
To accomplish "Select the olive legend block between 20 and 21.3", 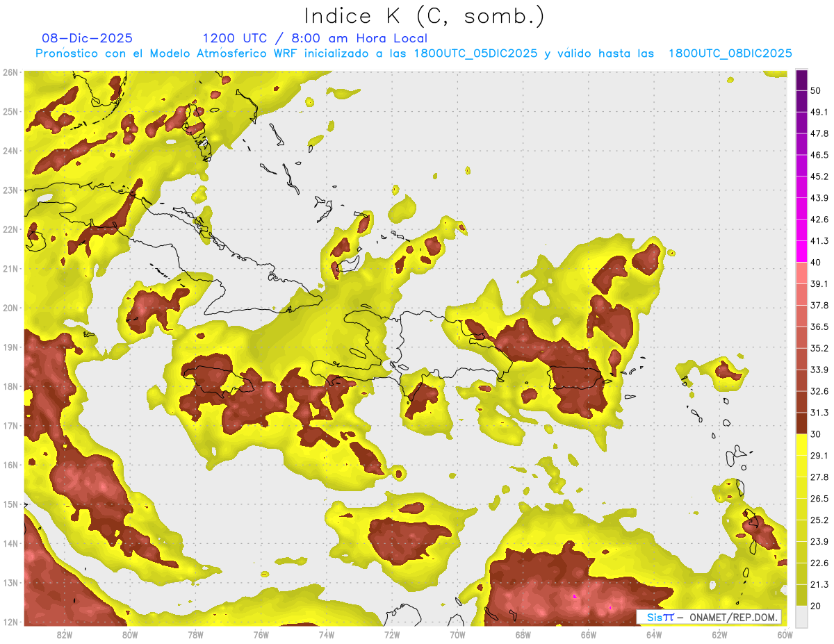I will [801, 595].
